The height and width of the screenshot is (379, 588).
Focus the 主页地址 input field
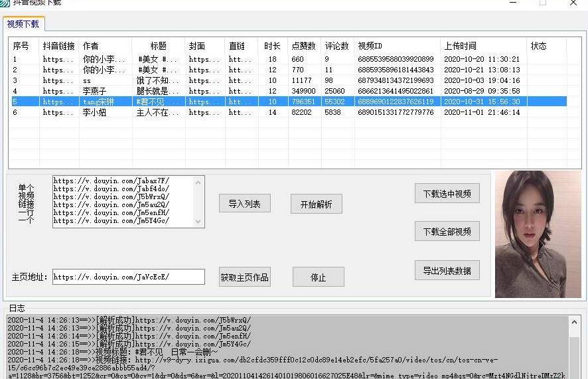[129, 277]
